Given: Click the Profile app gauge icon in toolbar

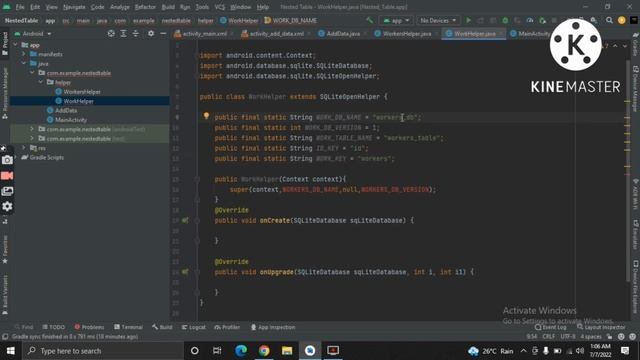Looking at the screenshot, I should point(530,20).
